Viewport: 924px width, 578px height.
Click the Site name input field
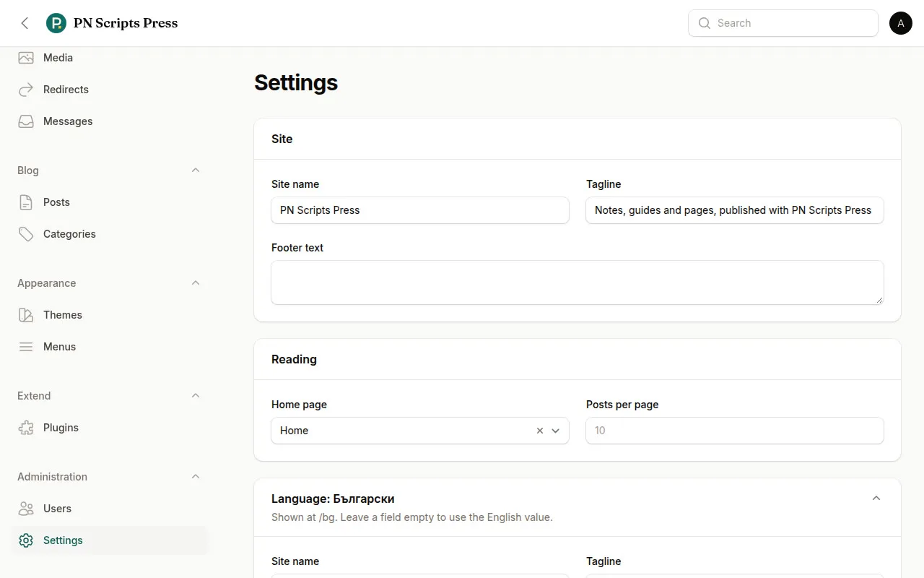[x=420, y=210]
